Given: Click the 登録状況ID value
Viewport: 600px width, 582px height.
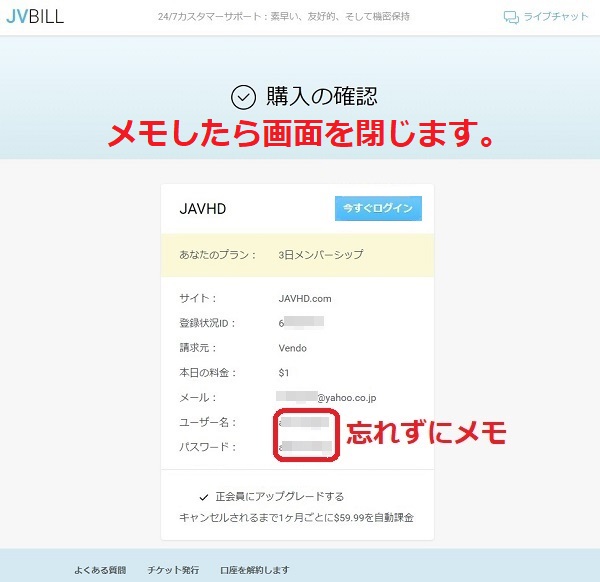Looking at the screenshot, I should click(x=301, y=323).
